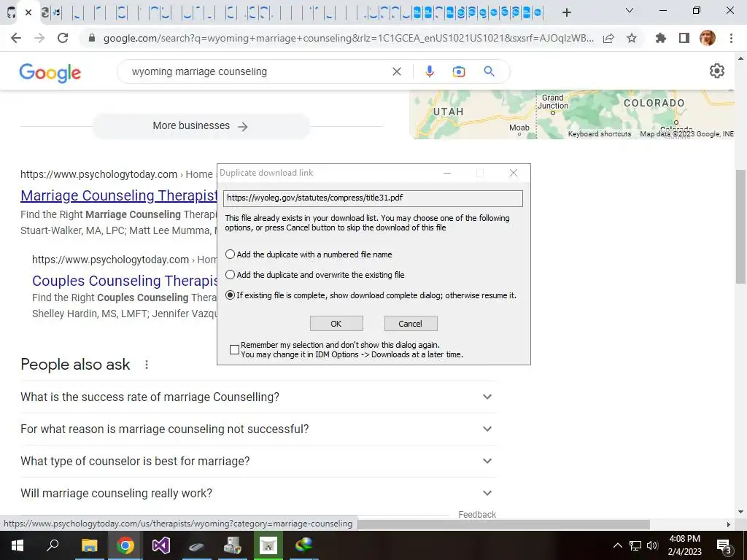This screenshot has width=747, height=560.
Task: Click Feedback link below questions
Action: pyautogui.click(x=477, y=514)
